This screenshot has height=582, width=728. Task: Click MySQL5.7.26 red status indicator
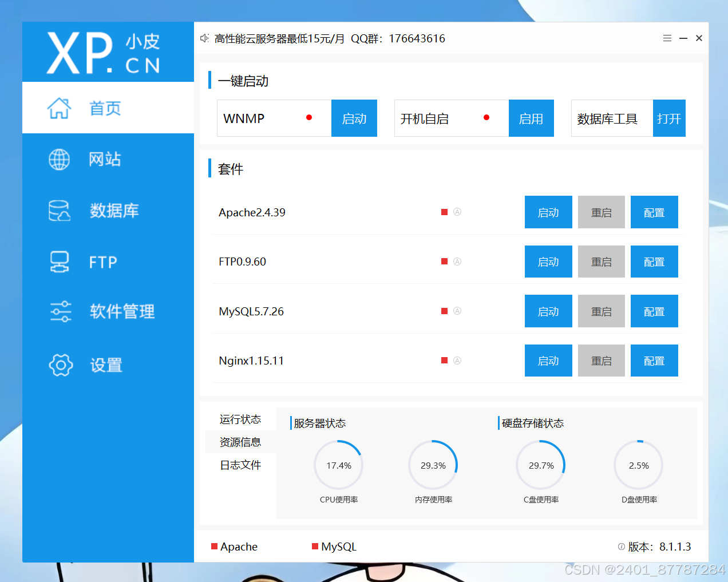tap(444, 311)
